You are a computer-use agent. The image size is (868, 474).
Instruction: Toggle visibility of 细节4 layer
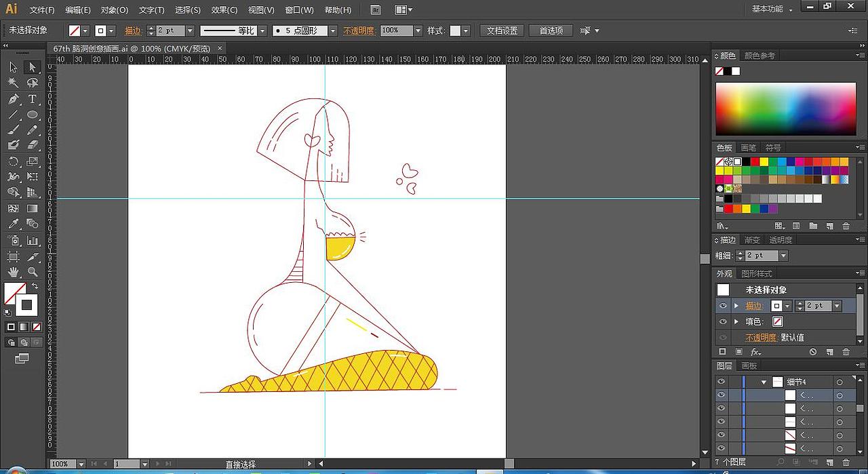point(722,382)
